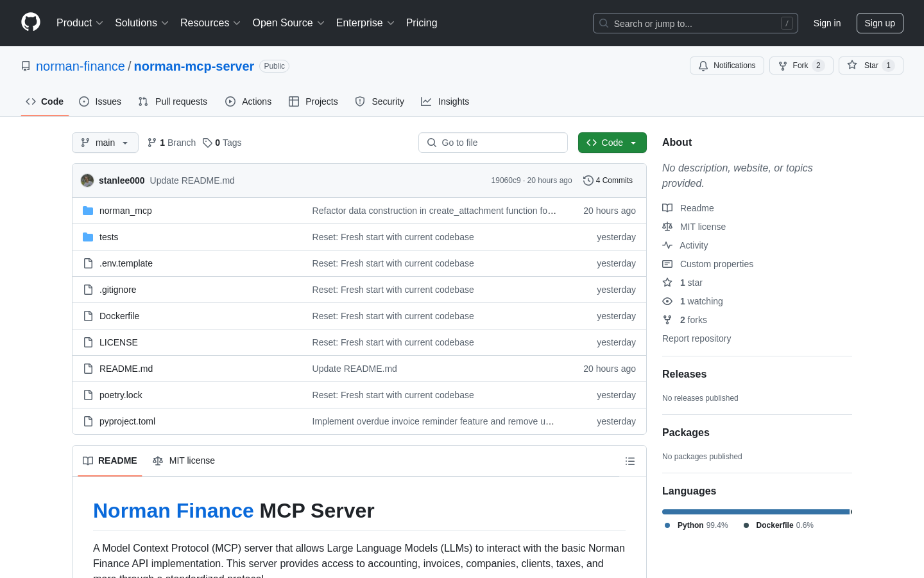Click the LICENSE file icon
Viewport: 924px width, 578px height.
88,342
